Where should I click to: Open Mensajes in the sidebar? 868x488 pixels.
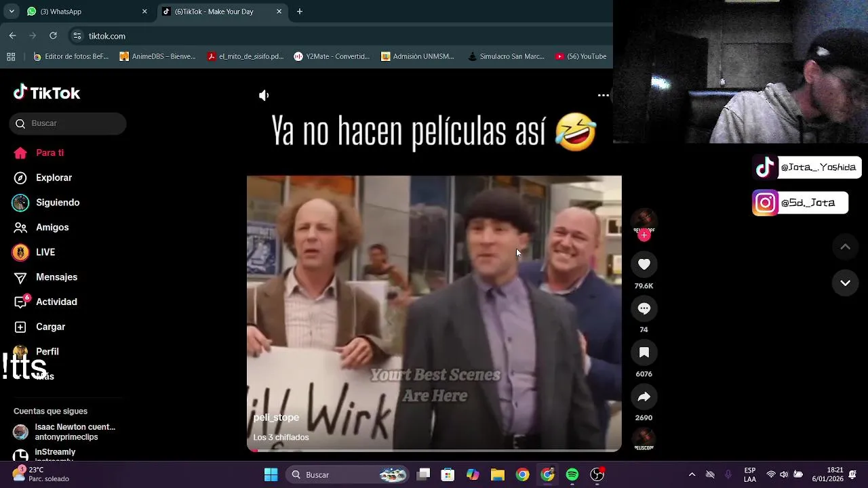tap(45, 277)
